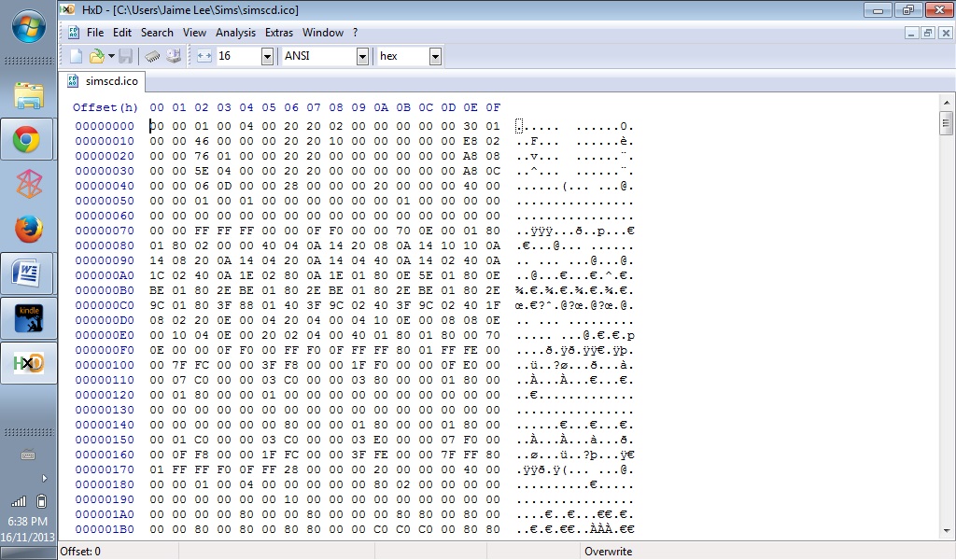956x560 pixels.
Task: Click the bytes-per-row width arrows icon
Action: click(204, 56)
